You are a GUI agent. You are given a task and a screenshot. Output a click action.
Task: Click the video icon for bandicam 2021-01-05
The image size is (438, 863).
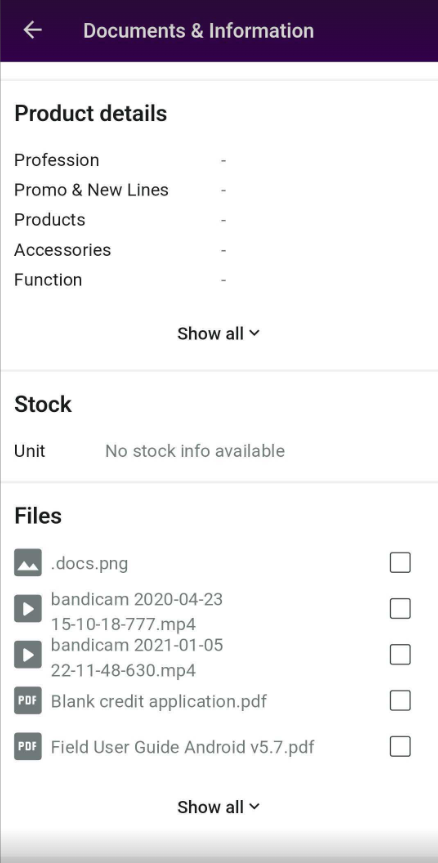coord(28,655)
